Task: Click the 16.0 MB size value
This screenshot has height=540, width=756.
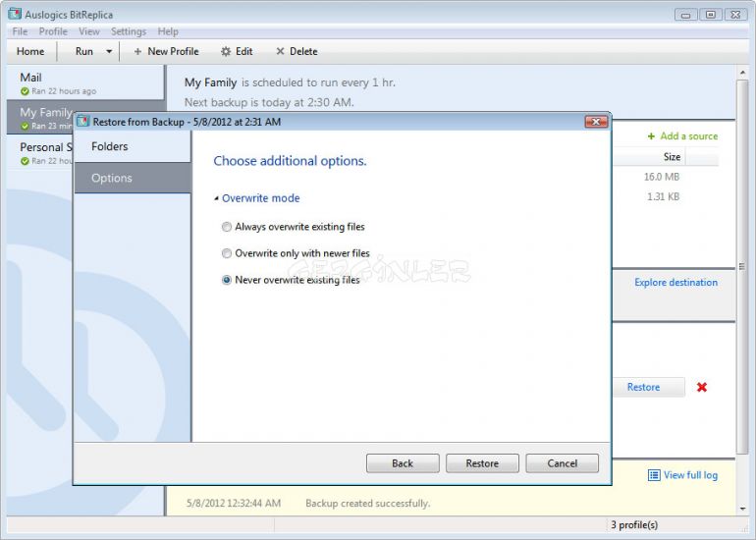Action: point(662,177)
